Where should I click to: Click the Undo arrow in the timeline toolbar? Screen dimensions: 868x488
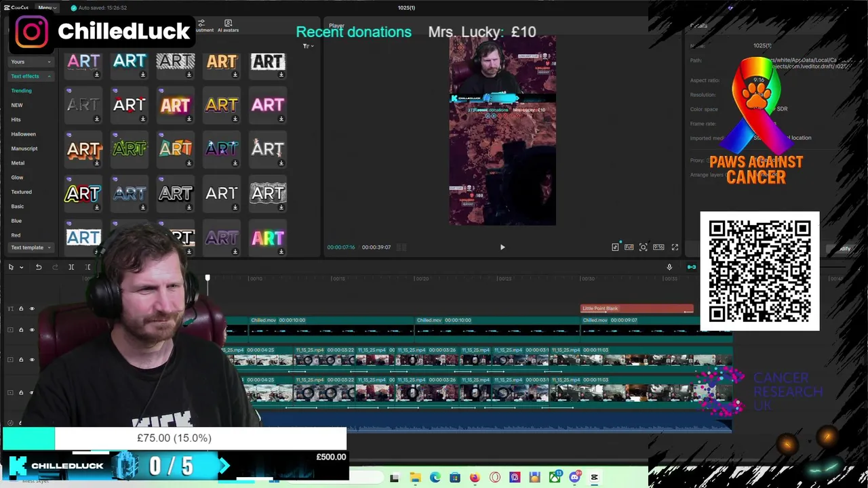(x=39, y=267)
